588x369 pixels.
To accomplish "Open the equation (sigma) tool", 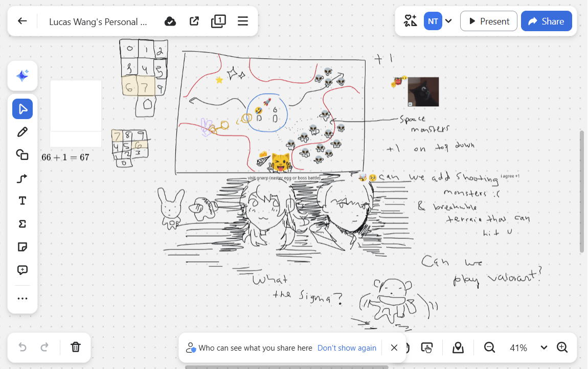I will [22, 224].
